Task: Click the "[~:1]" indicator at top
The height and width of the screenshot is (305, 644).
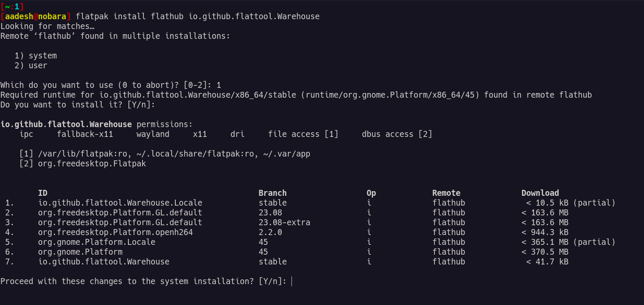Action: [12, 6]
